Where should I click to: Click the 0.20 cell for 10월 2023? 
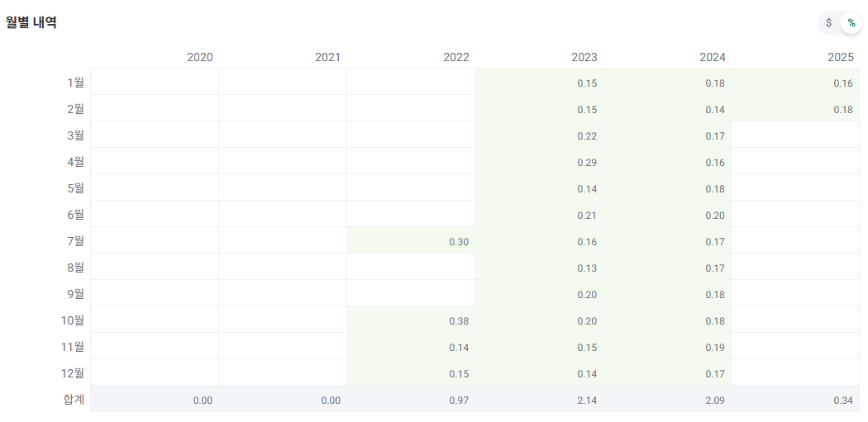(539, 320)
